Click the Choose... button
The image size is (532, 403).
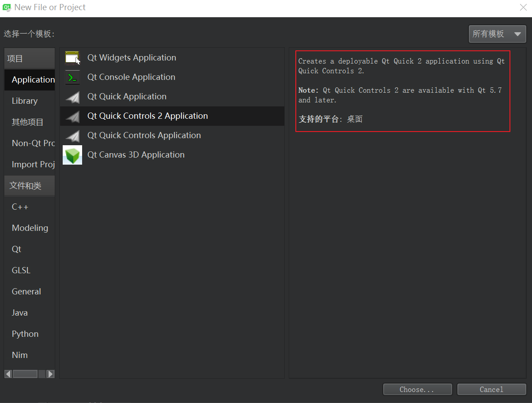click(x=417, y=389)
